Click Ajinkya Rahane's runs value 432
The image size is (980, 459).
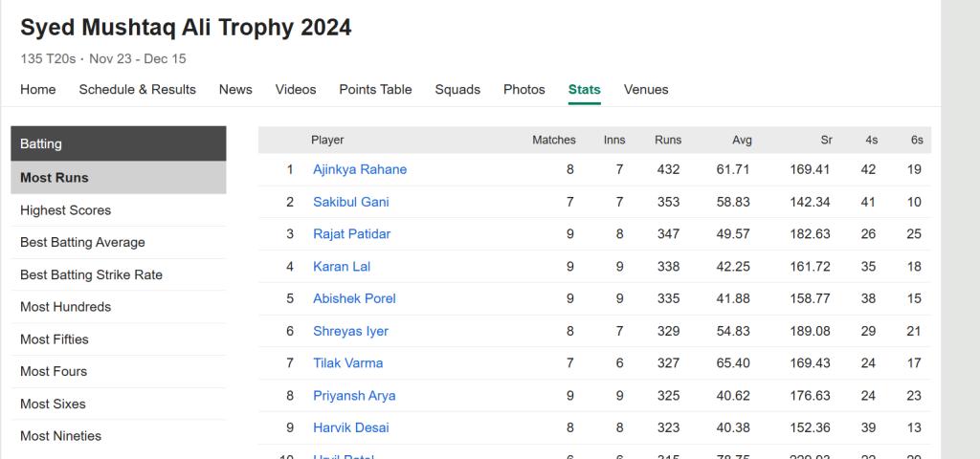tap(668, 169)
